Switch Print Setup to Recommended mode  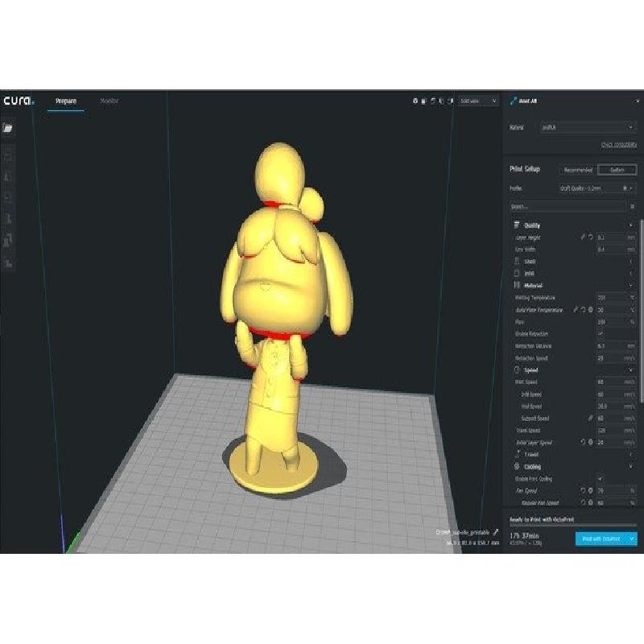point(578,170)
